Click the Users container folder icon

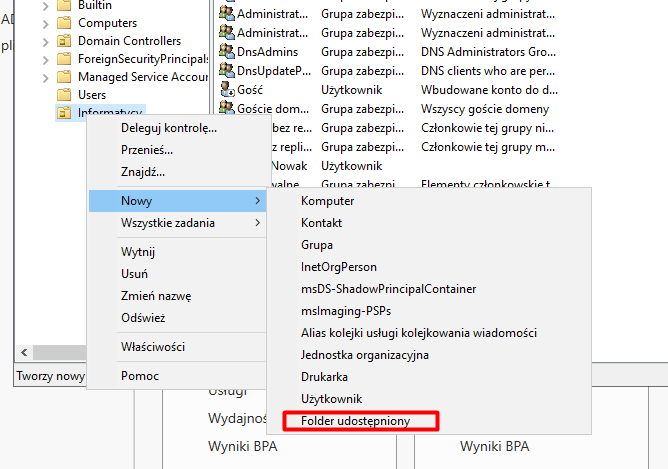(x=63, y=95)
